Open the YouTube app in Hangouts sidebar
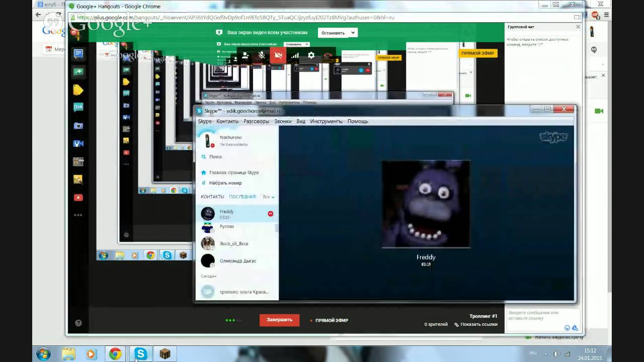Viewport: 644px width, 362px height. pyautogui.click(x=78, y=198)
